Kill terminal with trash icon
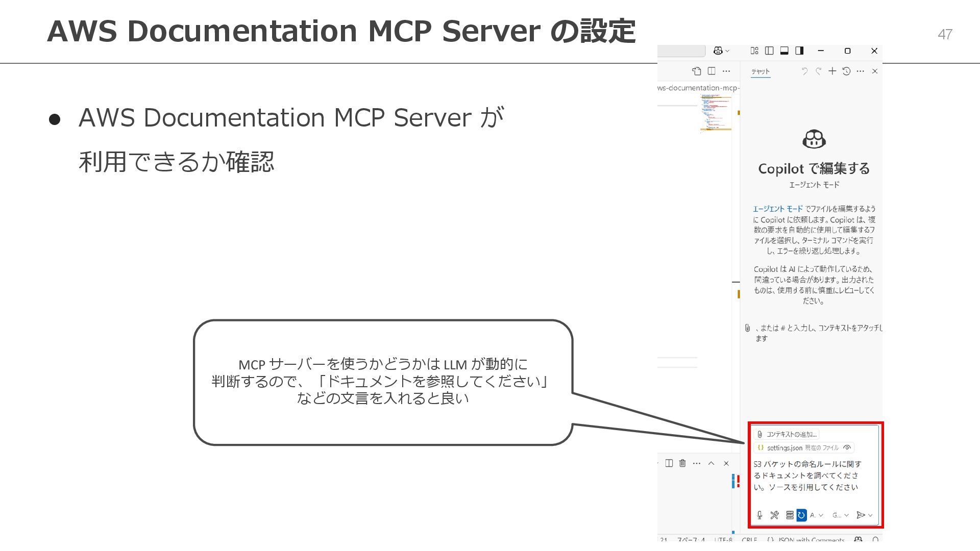The width and height of the screenshot is (980, 551). 682,463
